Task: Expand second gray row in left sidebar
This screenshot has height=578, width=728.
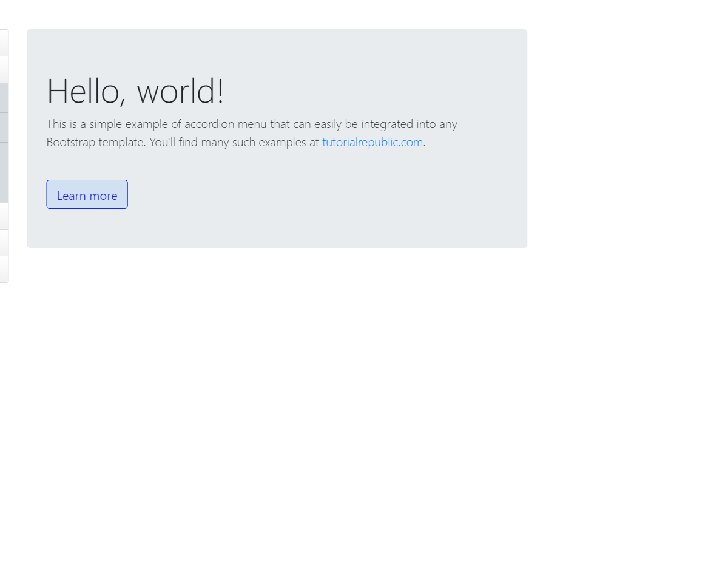Action: [x=4, y=127]
